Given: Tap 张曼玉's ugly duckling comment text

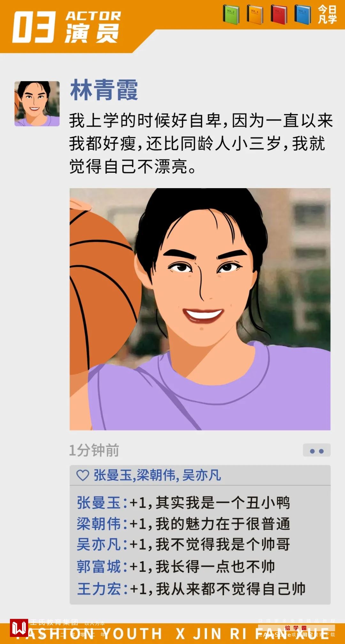Looking at the screenshot, I should (210, 503).
